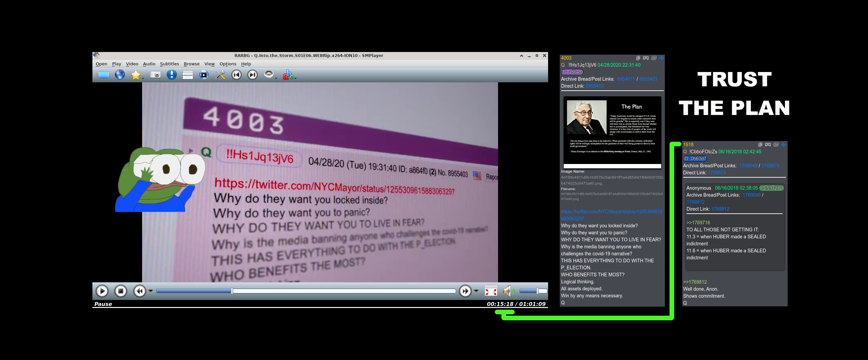Open the Options menu

coord(228,64)
